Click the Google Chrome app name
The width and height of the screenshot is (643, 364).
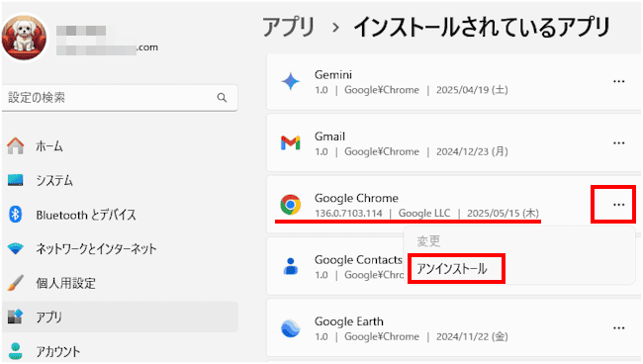click(356, 198)
